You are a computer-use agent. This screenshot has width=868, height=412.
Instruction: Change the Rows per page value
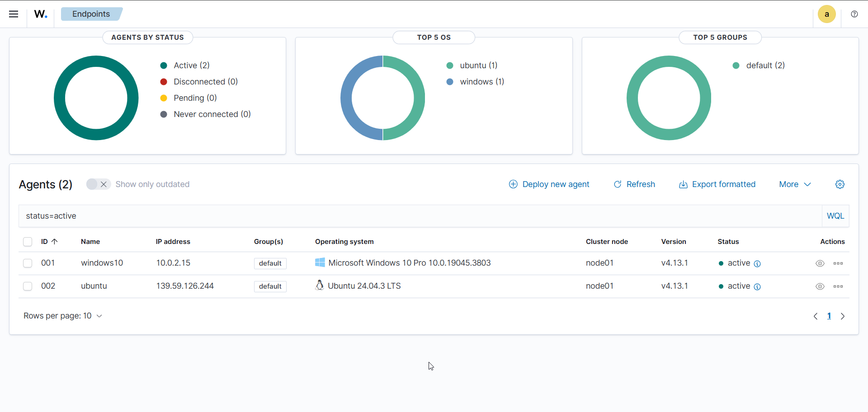coord(63,316)
